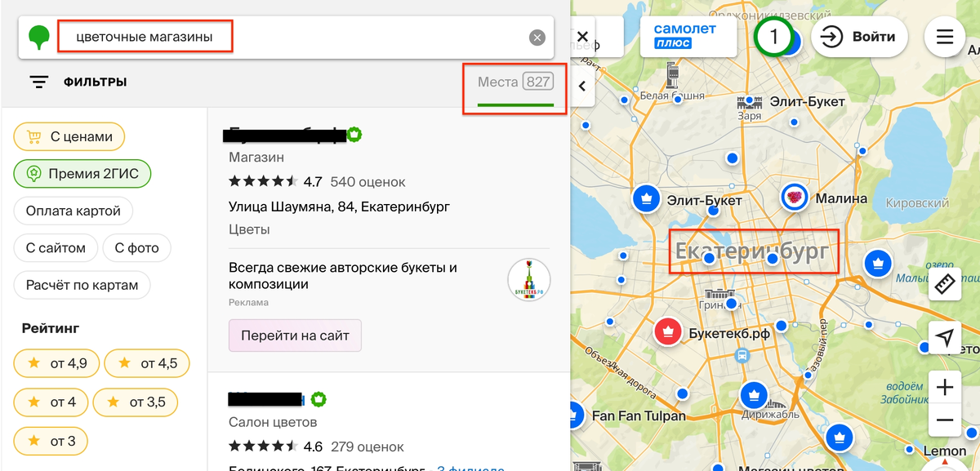Click the Дирижабль crown marker
The height and width of the screenshot is (471, 980).
point(753,395)
